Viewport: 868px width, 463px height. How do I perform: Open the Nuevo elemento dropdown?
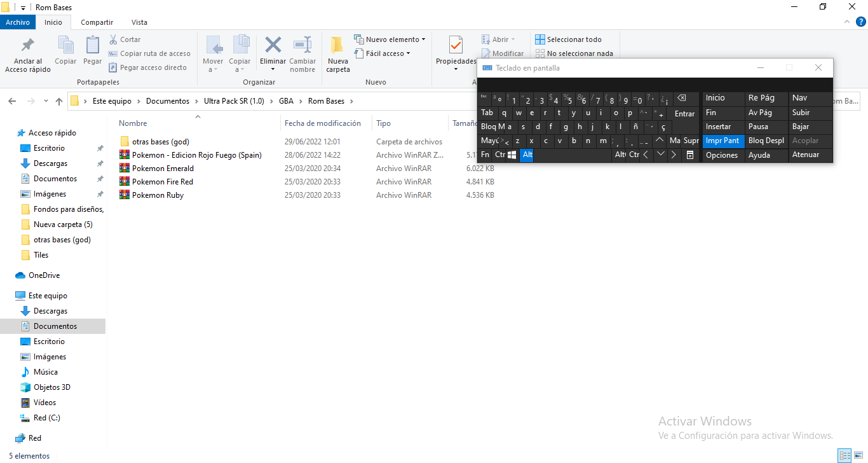tap(390, 39)
